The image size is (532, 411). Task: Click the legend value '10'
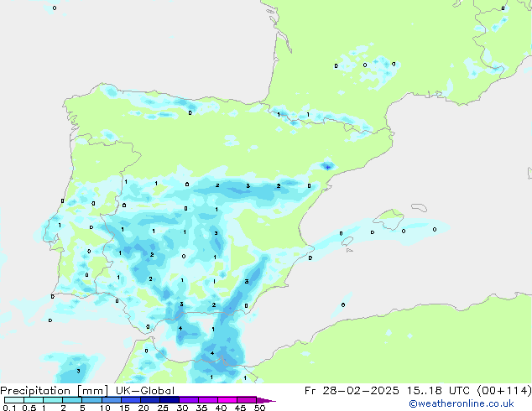(x=105, y=408)
